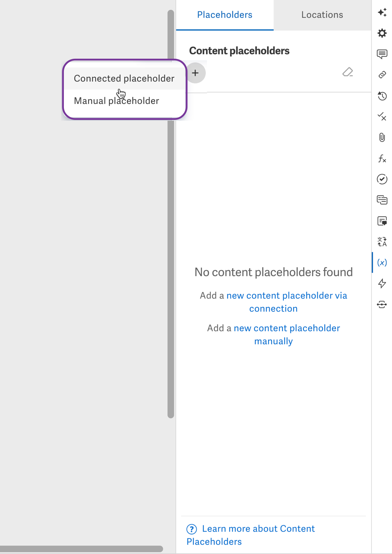Select Connected placeholder from the menu

124,78
